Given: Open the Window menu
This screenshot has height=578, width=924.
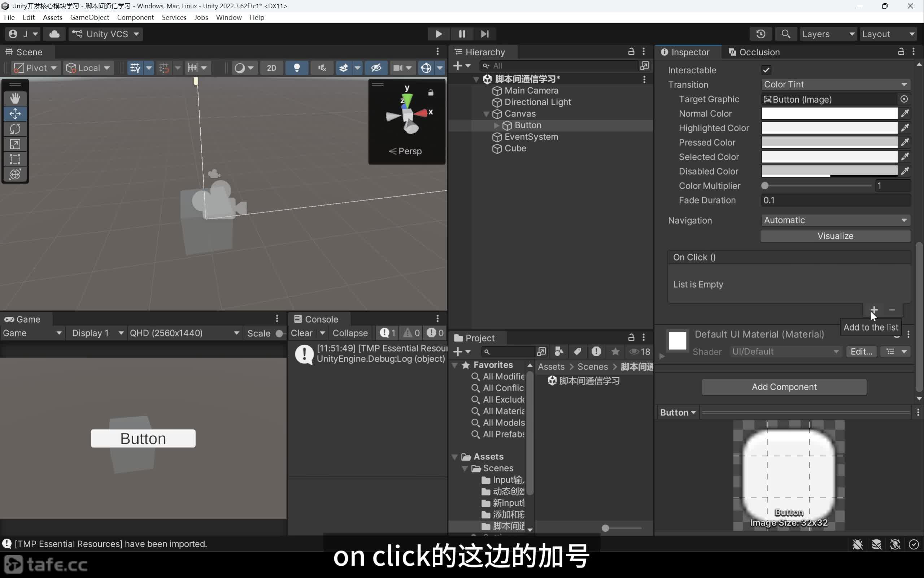Looking at the screenshot, I should [229, 17].
